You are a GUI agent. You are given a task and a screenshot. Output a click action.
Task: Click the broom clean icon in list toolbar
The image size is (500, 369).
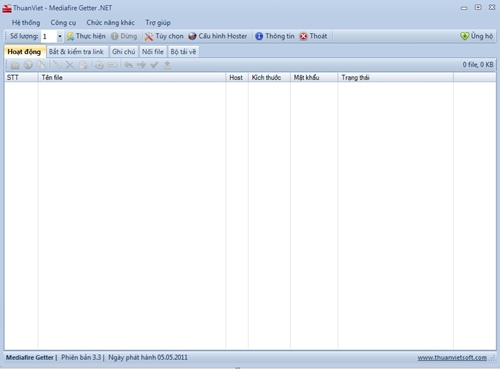[x=57, y=65]
